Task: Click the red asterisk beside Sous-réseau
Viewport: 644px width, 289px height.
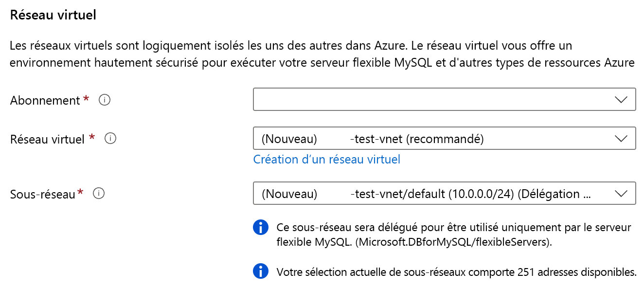Action: click(x=80, y=193)
